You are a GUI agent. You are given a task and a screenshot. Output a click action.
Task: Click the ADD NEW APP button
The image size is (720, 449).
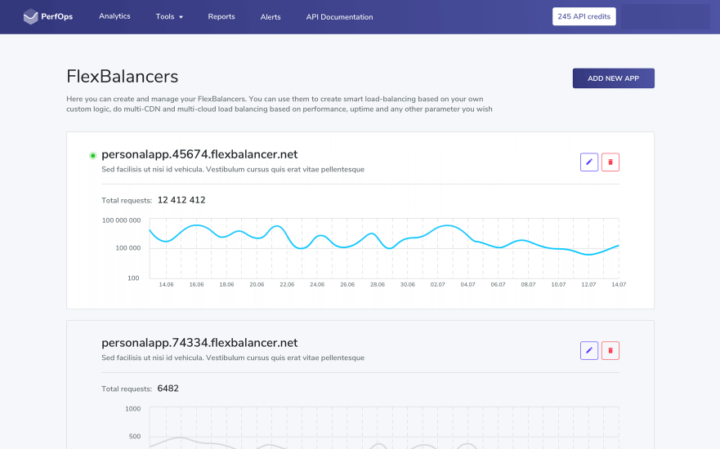[x=613, y=79]
